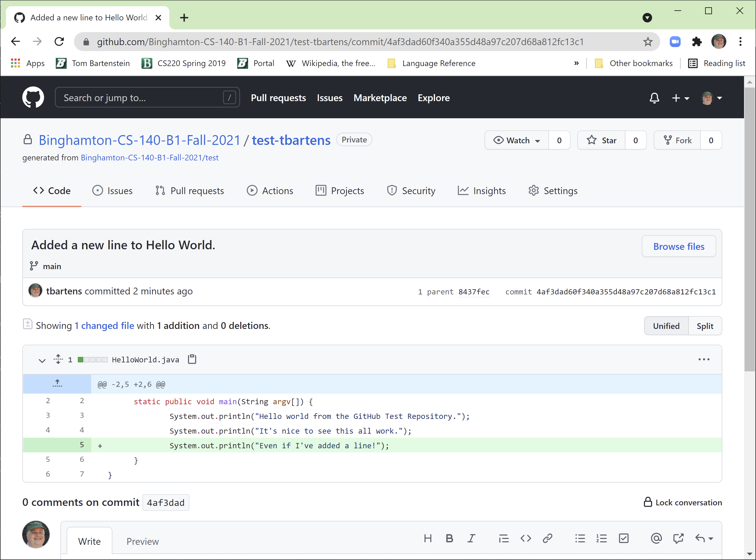The width and height of the screenshot is (756, 560).
Task: Expand diff context above with arrow icon
Action: (x=57, y=384)
